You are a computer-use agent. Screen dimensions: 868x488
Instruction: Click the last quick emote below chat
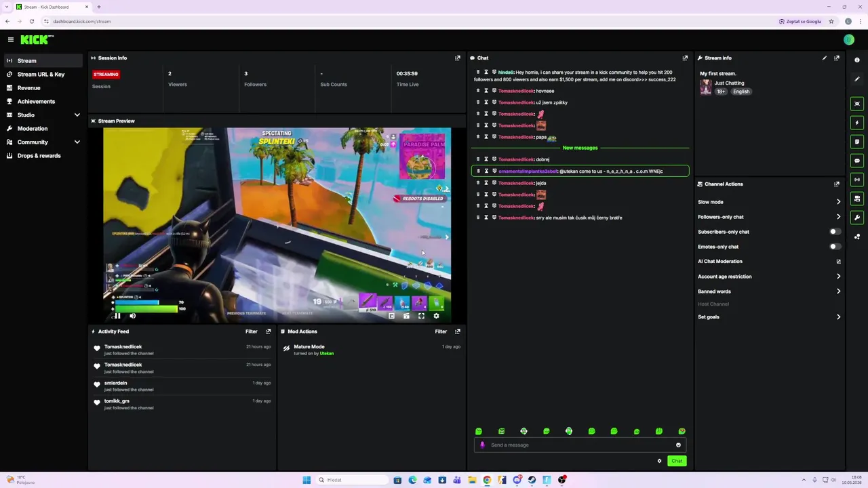coord(682,431)
